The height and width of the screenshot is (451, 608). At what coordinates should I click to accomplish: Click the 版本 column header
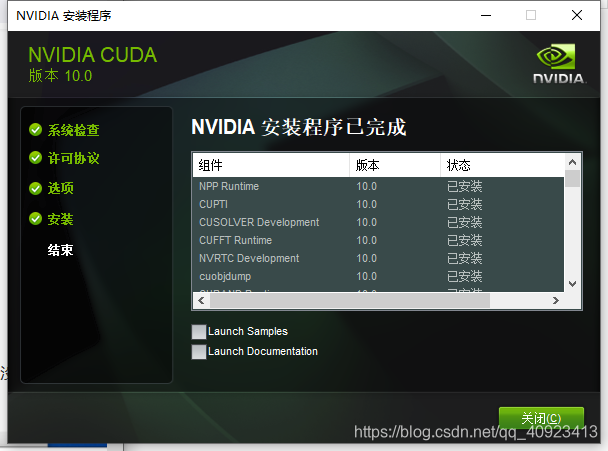[395, 166]
